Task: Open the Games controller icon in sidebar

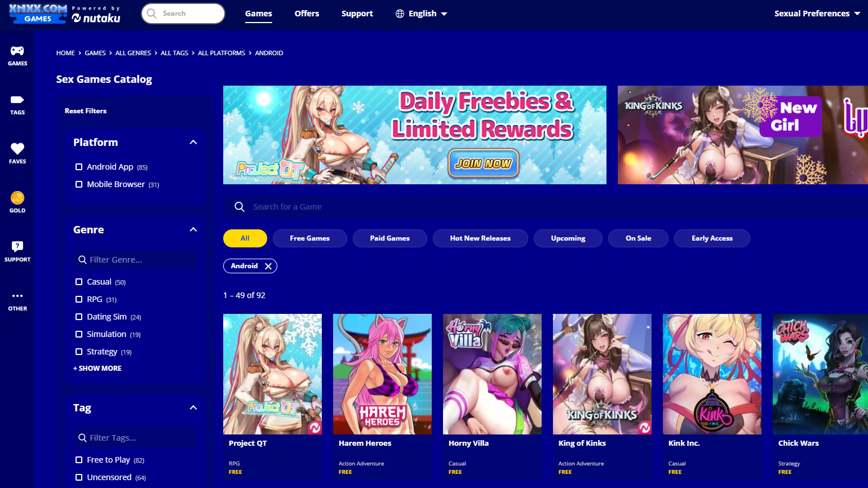Action: pyautogui.click(x=17, y=51)
